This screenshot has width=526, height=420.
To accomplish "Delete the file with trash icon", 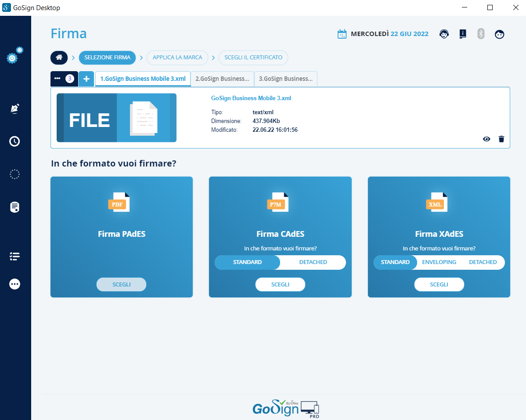I will [501, 139].
